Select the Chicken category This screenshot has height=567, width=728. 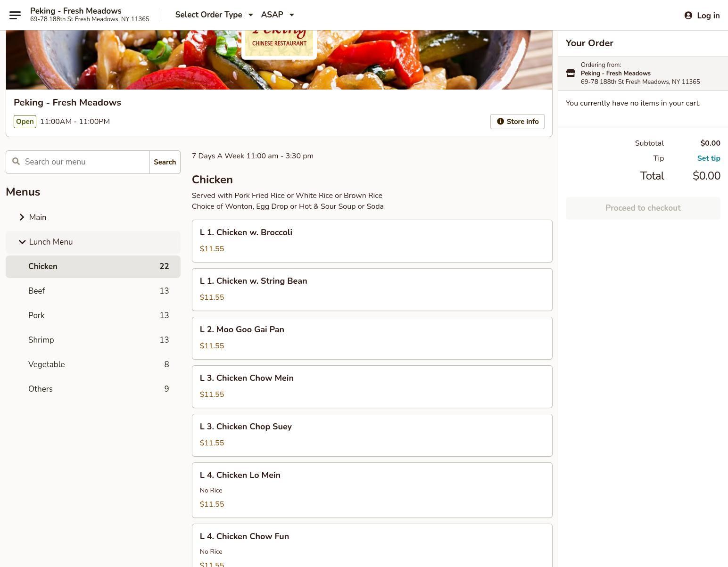[x=93, y=266]
